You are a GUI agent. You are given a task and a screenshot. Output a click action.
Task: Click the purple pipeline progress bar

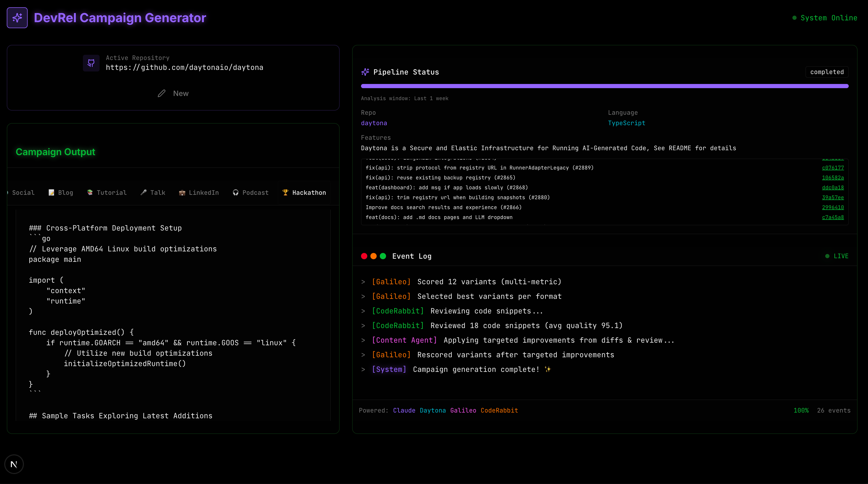(604, 86)
